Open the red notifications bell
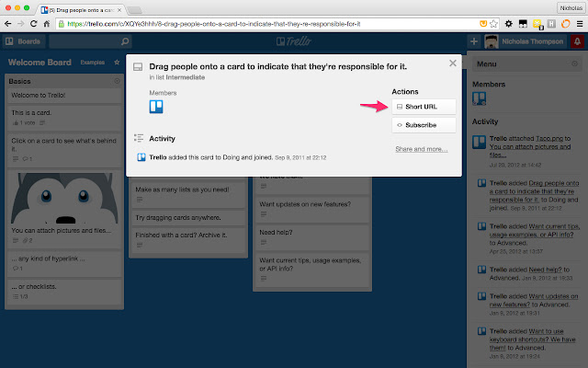The width and height of the screenshot is (588, 368). click(x=577, y=41)
